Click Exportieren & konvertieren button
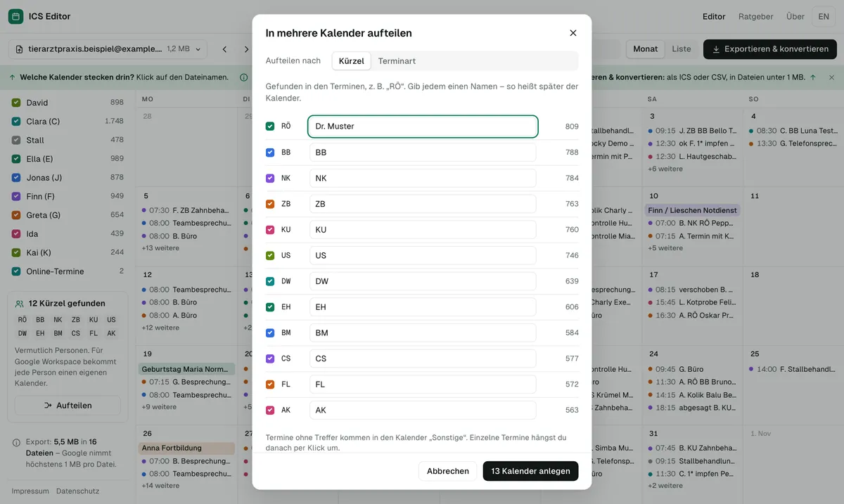 (x=770, y=49)
